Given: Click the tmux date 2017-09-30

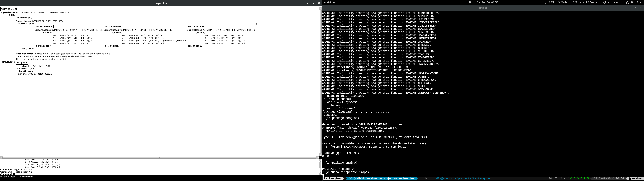Looking at the screenshot, I should (602, 178).
